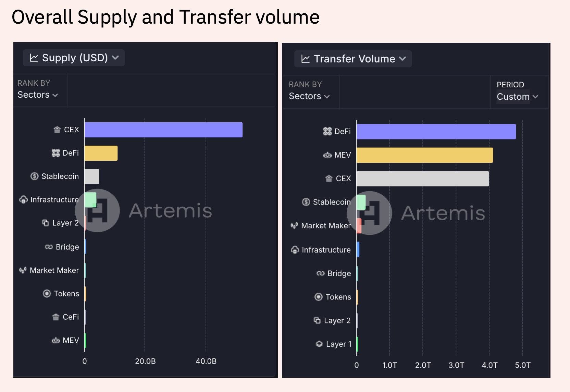Open the Custom period dropdown
Viewport: 570px width, 392px height.
(517, 97)
